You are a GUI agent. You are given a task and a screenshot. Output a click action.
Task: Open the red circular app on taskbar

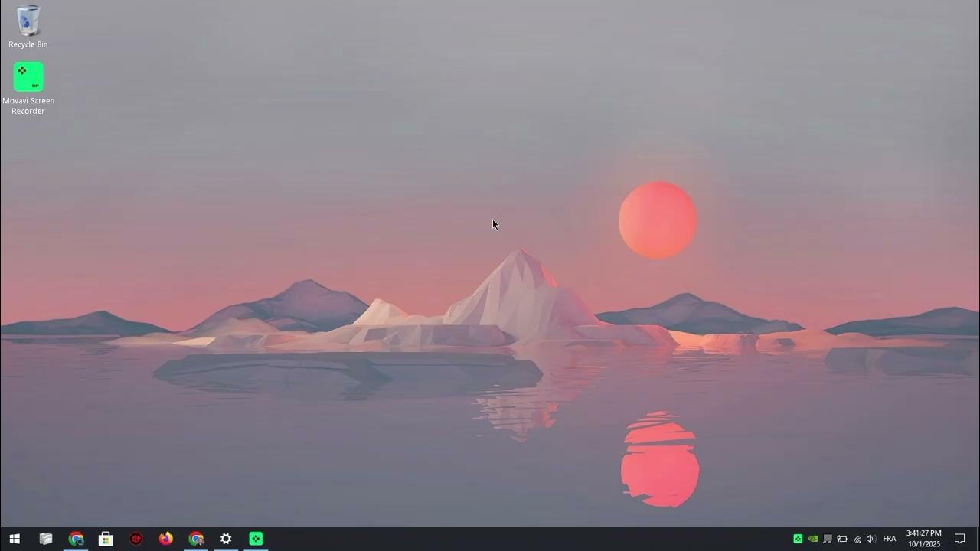136,539
